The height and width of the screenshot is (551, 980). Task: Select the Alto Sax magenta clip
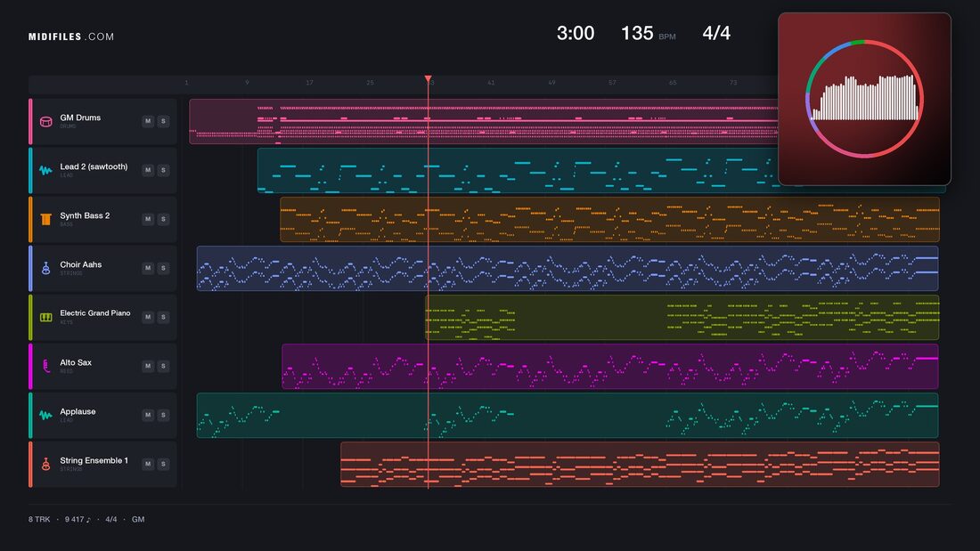pos(610,366)
